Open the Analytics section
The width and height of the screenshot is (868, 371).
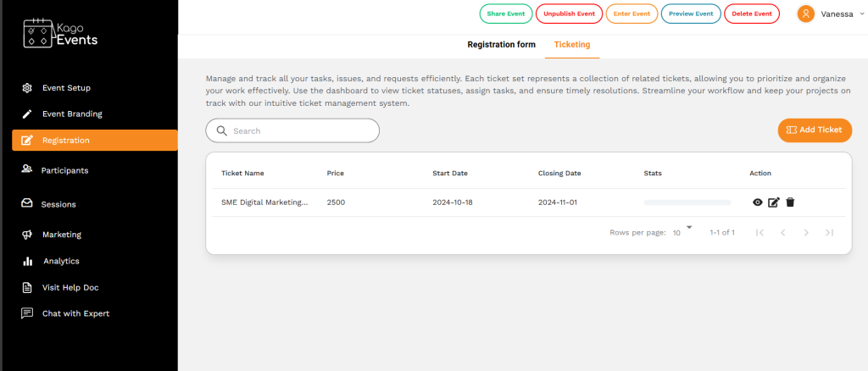(x=61, y=261)
